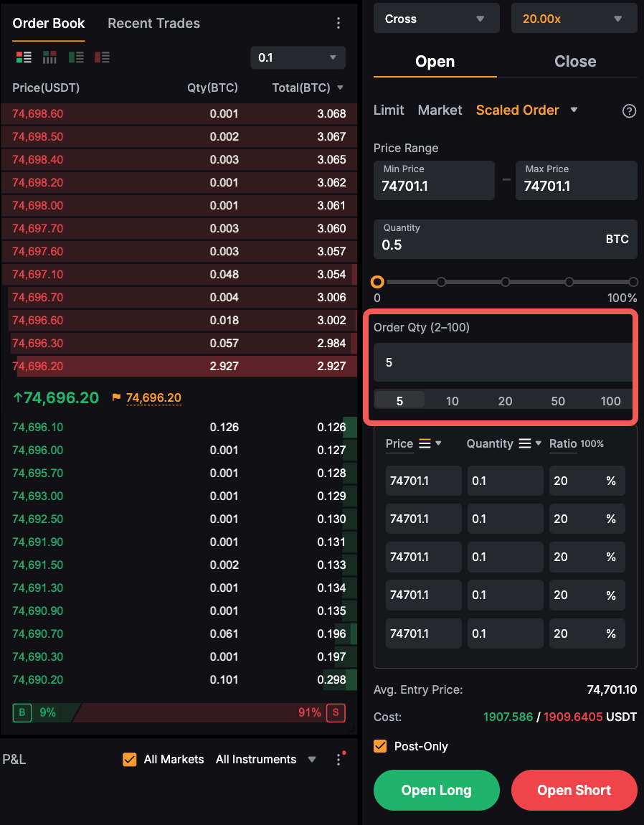644x825 pixels.
Task: Click the orange flag mark price icon
Action: pos(116,397)
